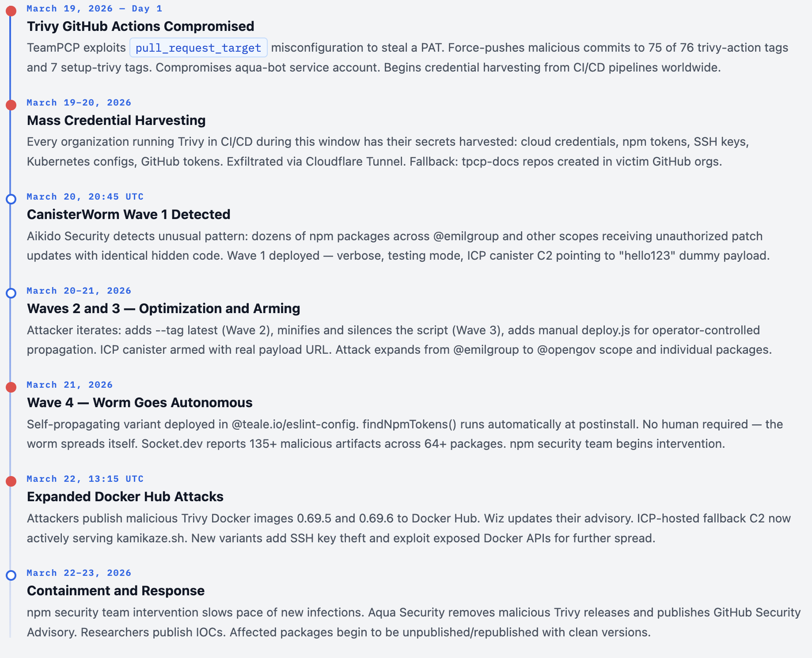Open the Trivy GitHub Actions Compromised heading

tap(140, 26)
